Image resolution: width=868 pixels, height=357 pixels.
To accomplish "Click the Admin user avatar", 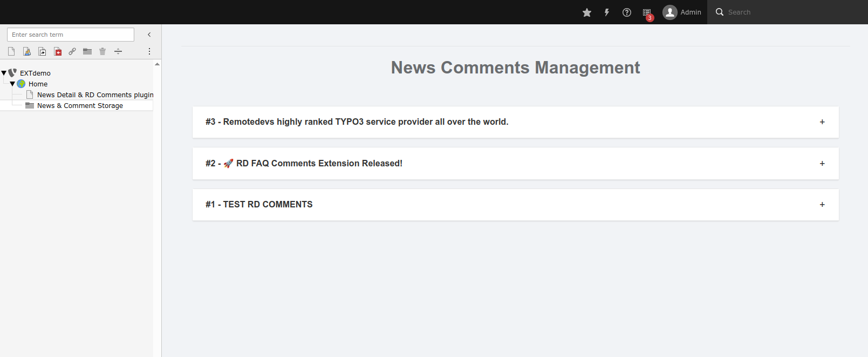I will tap(670, 12).
